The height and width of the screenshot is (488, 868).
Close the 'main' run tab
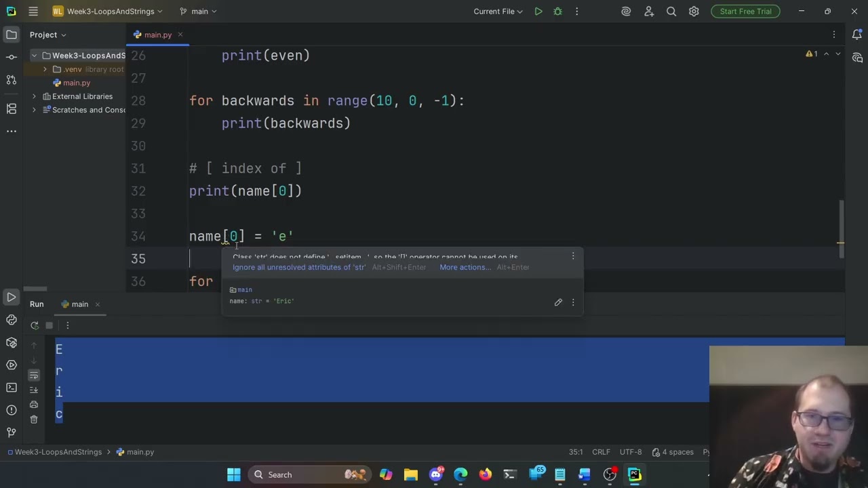click(97, 304)
